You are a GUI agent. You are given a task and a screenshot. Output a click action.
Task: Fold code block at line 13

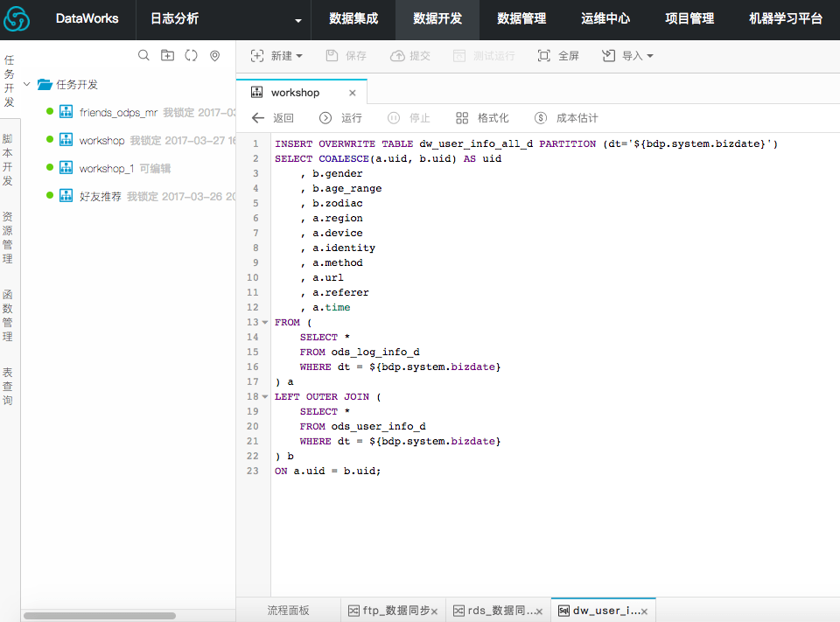[264, 323]
